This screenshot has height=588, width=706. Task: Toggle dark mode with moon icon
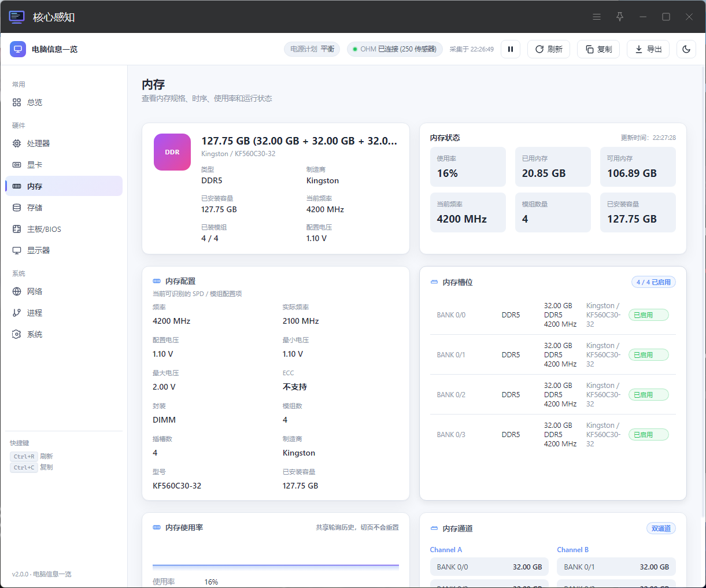[686, 49]
